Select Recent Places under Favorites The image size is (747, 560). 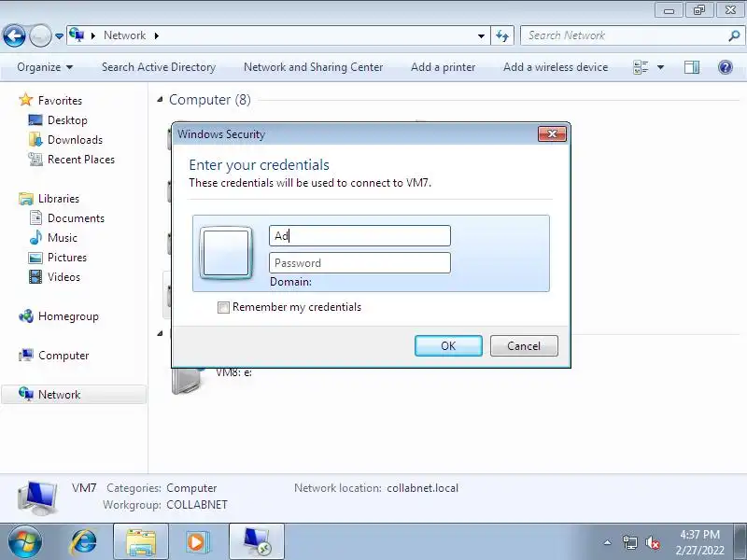(72, 159)
